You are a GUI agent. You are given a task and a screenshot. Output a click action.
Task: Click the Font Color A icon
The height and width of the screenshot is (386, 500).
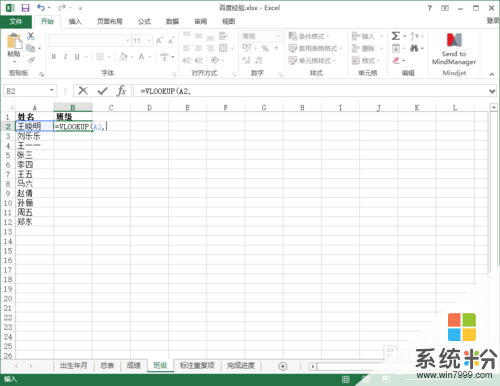pos(142,57)
